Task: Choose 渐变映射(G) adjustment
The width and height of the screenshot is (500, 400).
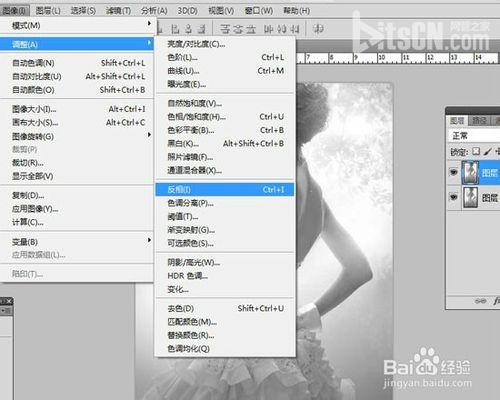Action: pyautogui.click(x=225, y=230)
